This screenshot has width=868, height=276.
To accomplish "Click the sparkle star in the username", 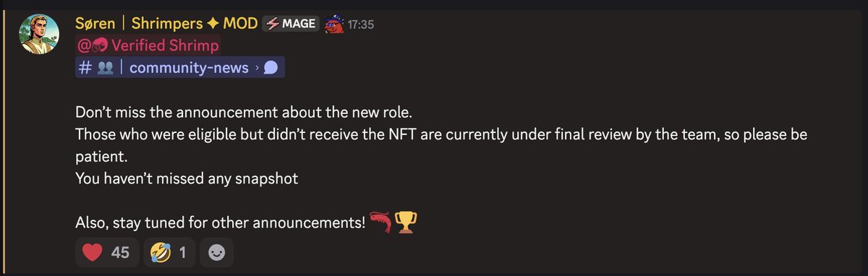I will pyautogui.click(x=211, y=24).
